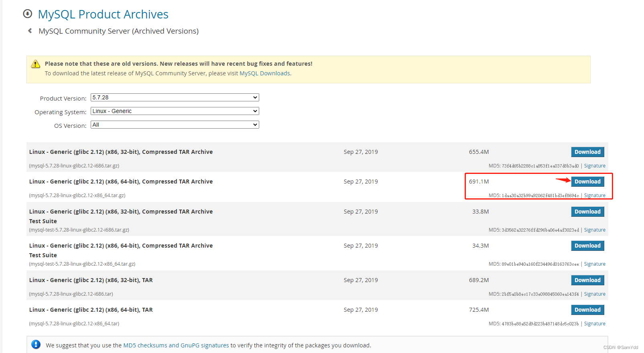Image resolution: width=644 pixels, height=353 pixels.
Task: Open the Product Version dropdown showing 5.7.28
Action: point(175,97)
